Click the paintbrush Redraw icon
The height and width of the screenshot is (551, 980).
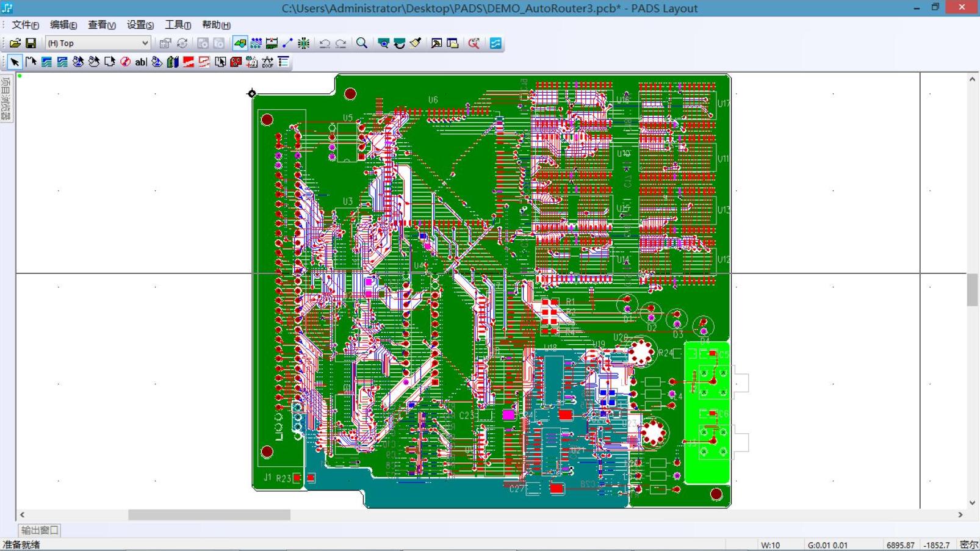click(x=416, y=43)
